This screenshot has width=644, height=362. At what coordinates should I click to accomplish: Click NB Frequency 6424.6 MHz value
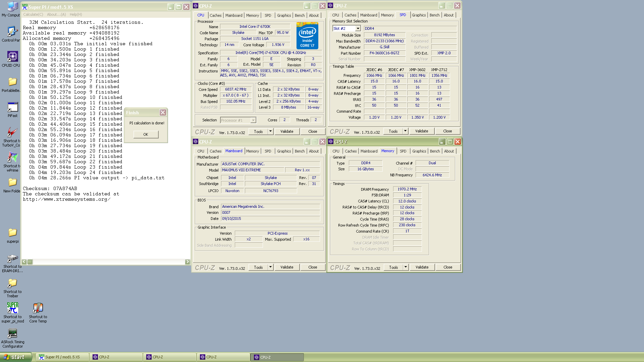(432, 175)
